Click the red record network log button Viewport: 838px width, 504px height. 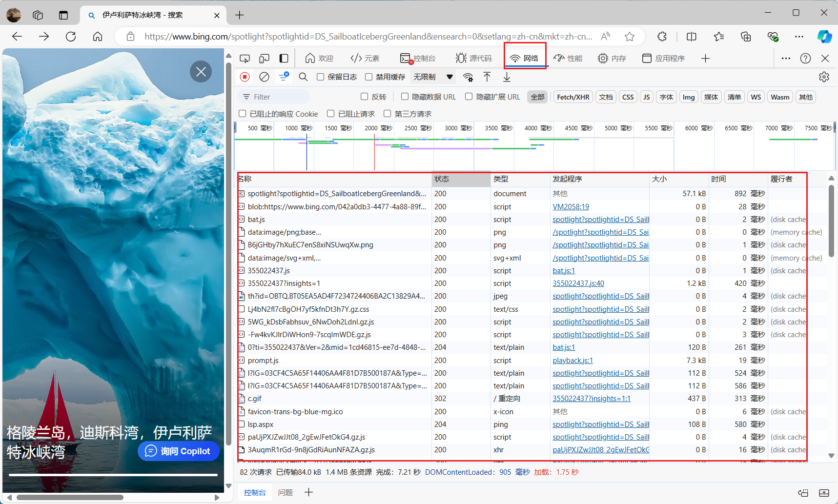(x=245, y=77)
